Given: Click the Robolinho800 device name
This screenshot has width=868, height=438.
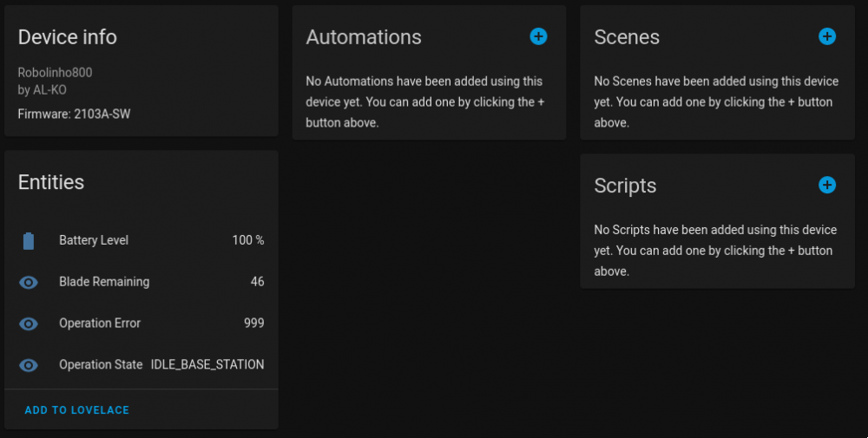Looking at the screenshot, I should click(x=55, y=73).
